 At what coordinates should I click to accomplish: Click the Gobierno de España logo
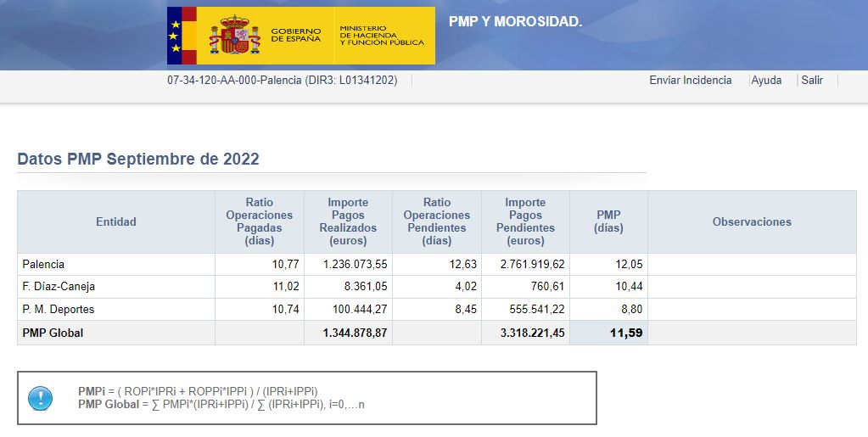pyautogui.click(x=265, y=36)
